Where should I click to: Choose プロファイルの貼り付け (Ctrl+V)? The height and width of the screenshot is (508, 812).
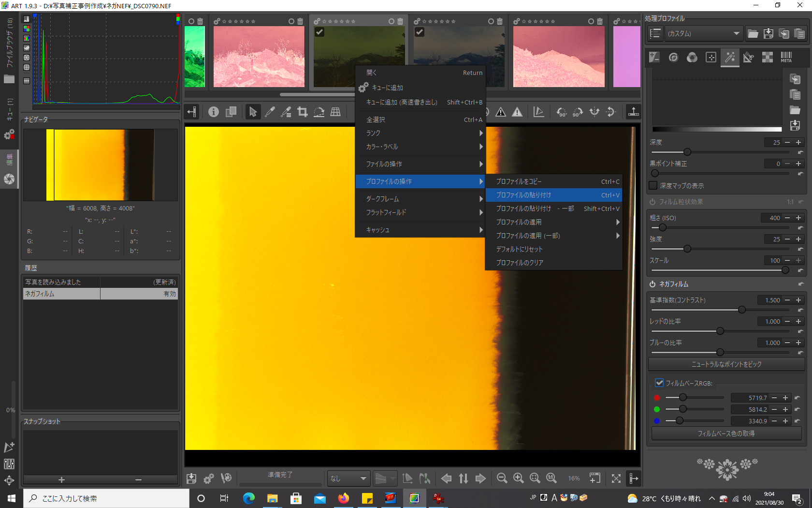(x=554, y=195)
